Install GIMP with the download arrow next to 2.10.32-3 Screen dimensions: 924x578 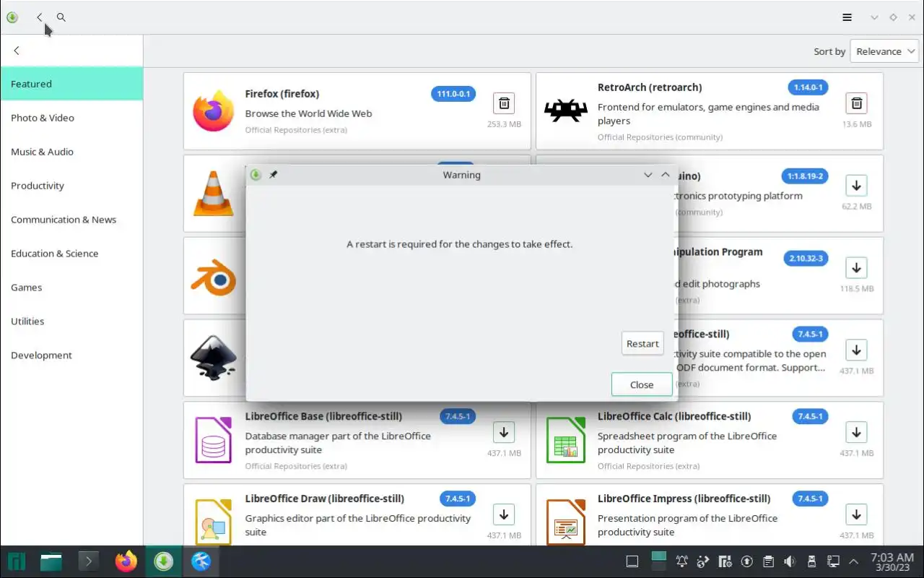[x=856, y=268]
